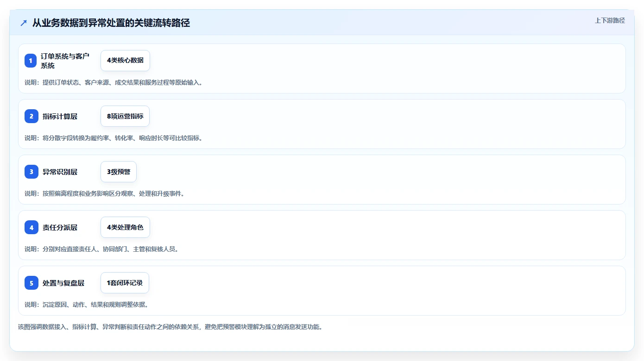The height and width of the screenshot is (361, 644).
Task: Click the description starting 说明：分别对应直接责任人
Action: tap(101, 249)
